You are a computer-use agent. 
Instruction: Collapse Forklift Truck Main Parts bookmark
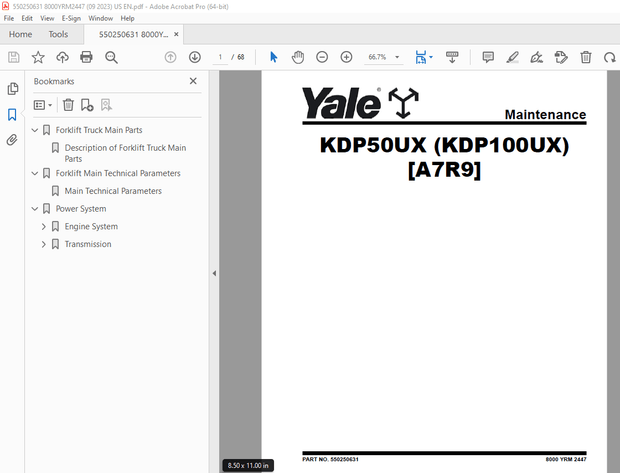click(35, 130)
